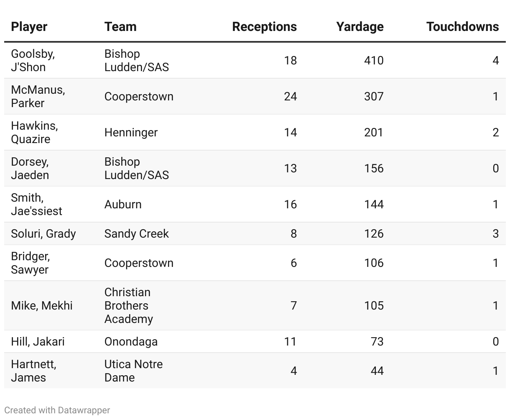Screen dimensions: 510x420
Task: Click the Yardage column header
Action: coord(360,27)
